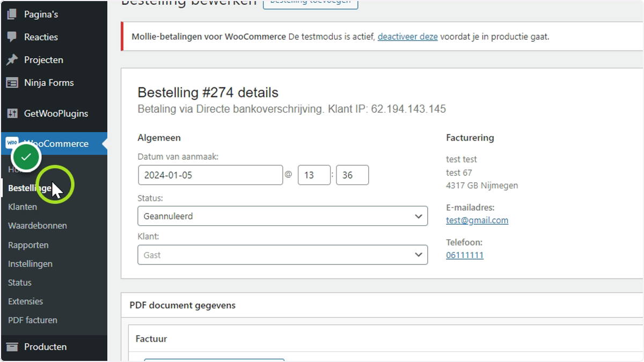This screenshot has height=362, width=644.
Task: Open Klanten under WooCommerce
Action: click(23, 207)
